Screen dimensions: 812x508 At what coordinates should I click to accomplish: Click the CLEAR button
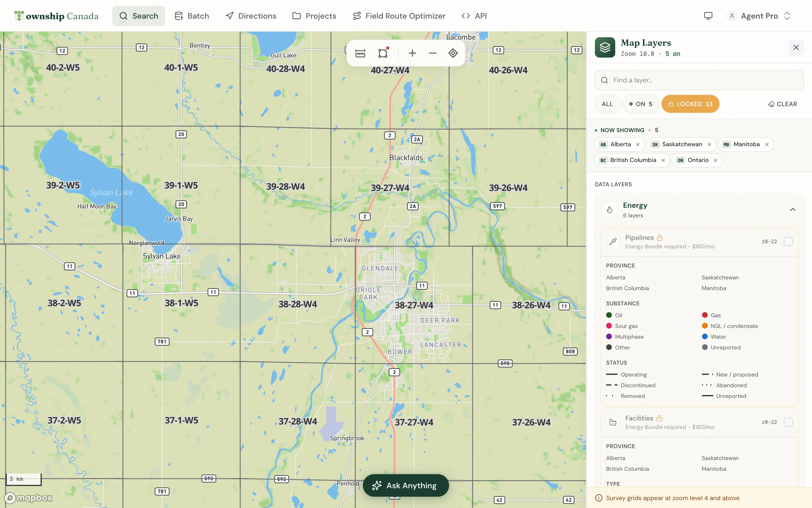(x=783, y=104)
